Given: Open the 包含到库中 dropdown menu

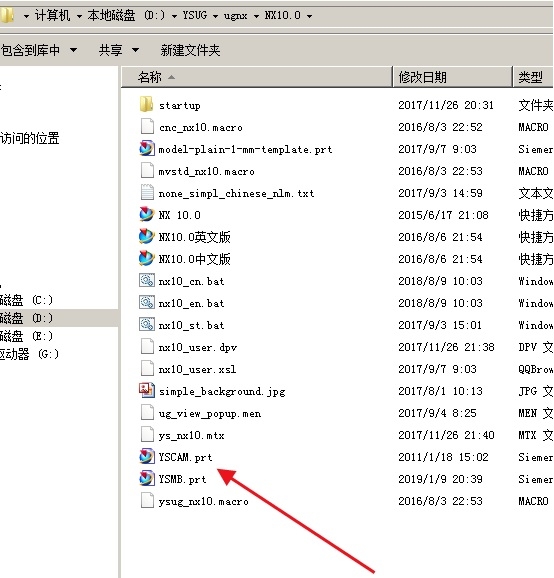Looking at the screenshot, I should (38, 50).
